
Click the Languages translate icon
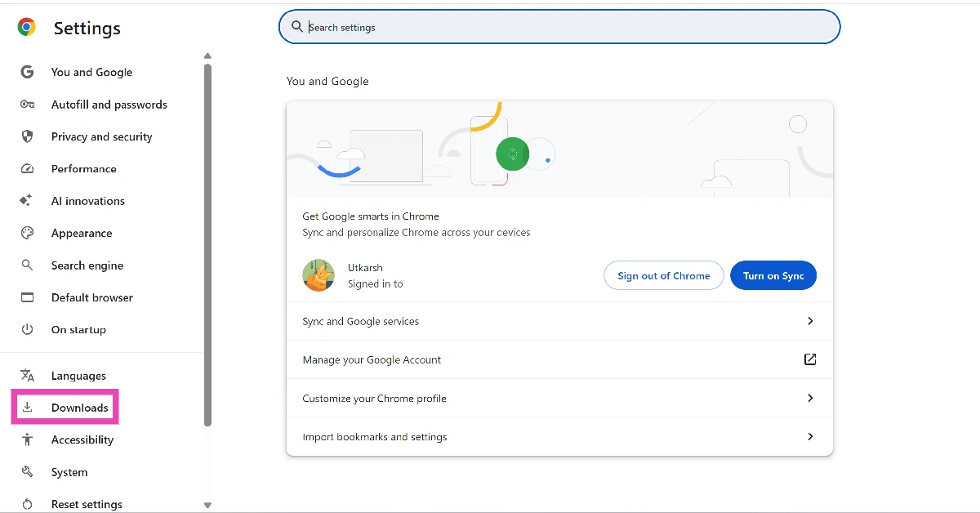coord(27,376)
